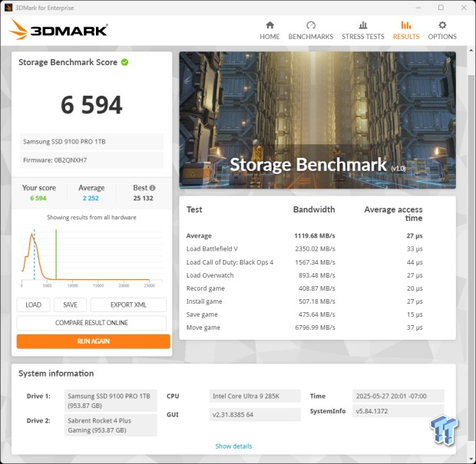476x464 pixels.
Task: Click the Storage Benchmark Score heading
Action: coord(68,62)
